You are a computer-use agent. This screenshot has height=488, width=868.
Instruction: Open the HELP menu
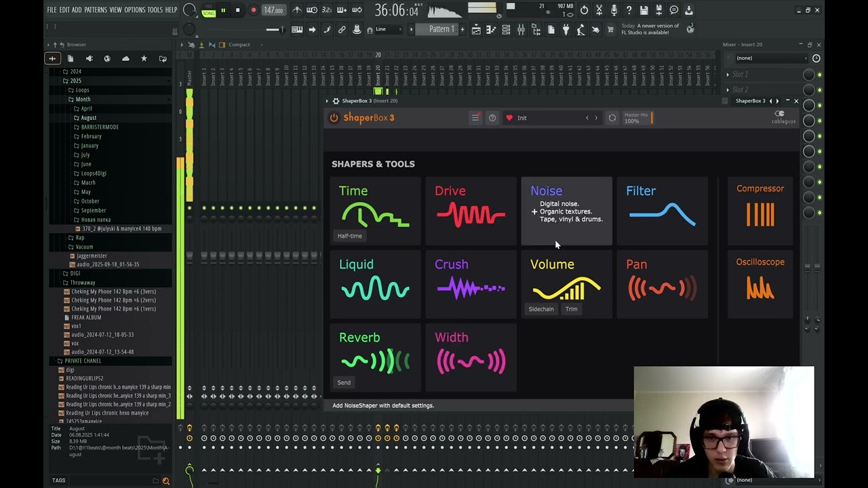pos(171,10)
